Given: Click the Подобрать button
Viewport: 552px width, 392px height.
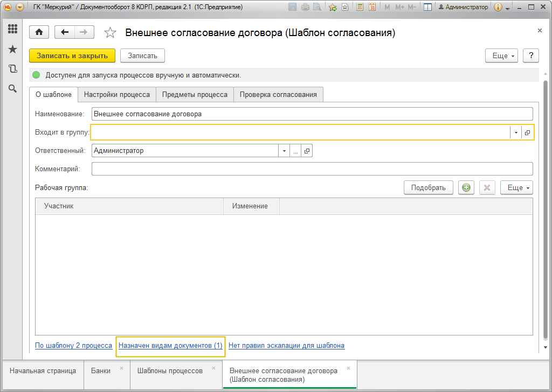Looking at the screenshot, I should tap(429, 188).
